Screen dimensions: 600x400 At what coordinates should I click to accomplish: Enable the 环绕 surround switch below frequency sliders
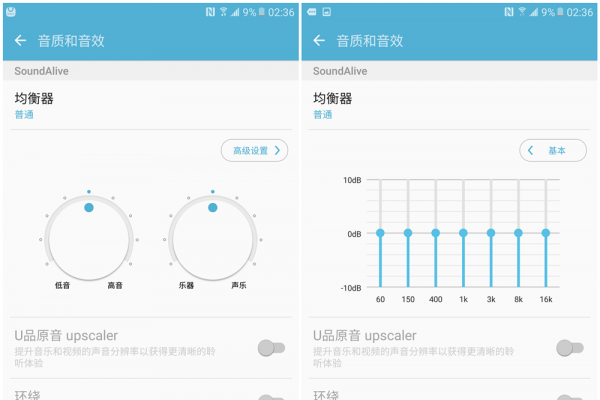[x=569, y=397]
